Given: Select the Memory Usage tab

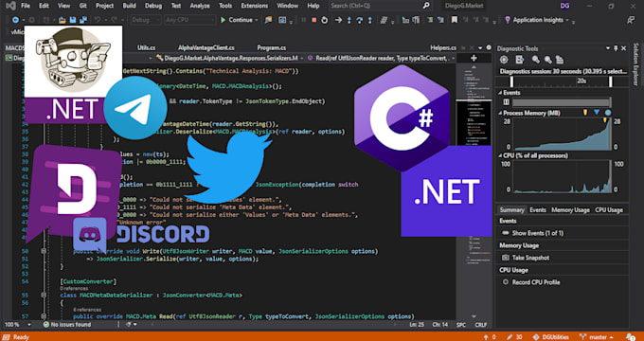Looking at the screenshot, I should [x=570, y=210].
